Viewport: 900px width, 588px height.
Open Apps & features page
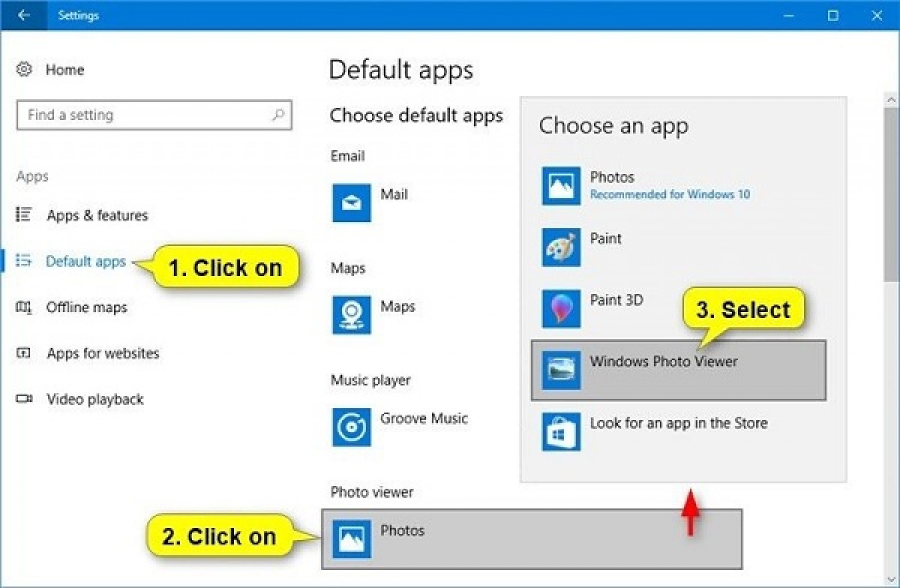pos(97,215)
